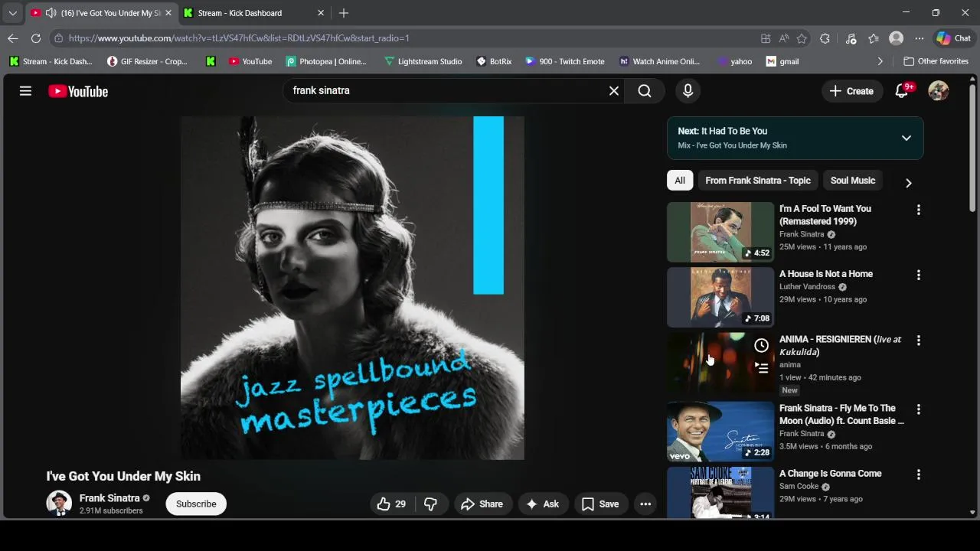Open options for I'm A Fool To Want You
The image size is (980, 551).
coord(919,210)
